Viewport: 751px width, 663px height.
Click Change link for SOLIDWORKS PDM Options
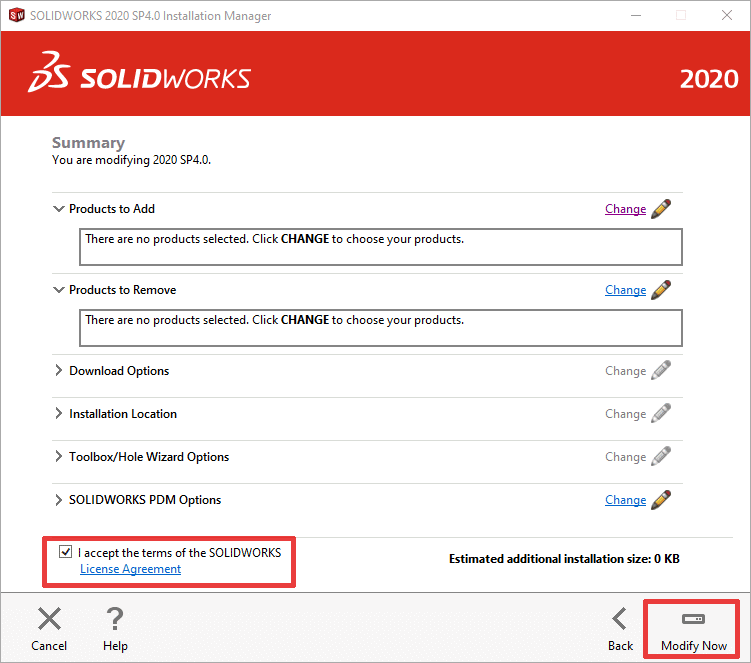pos(626,500)
